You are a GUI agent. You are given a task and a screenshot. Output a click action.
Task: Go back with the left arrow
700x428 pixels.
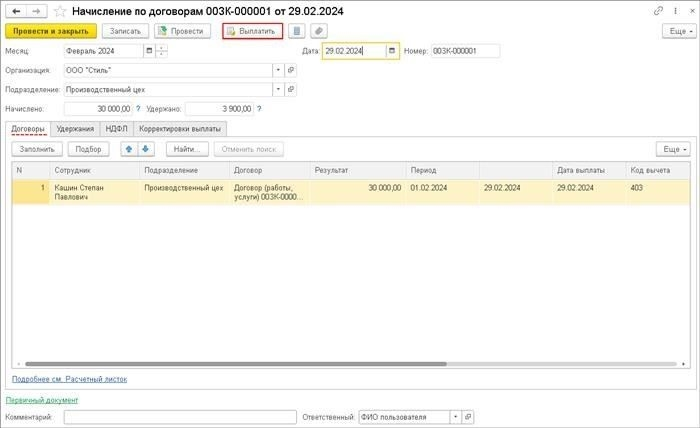point(16,11)
